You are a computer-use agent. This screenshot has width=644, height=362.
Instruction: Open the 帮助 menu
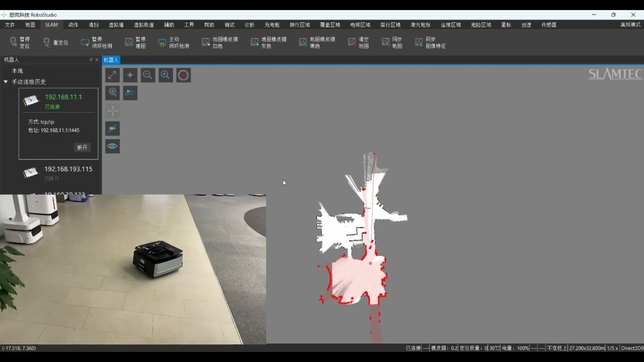point(209,25)
